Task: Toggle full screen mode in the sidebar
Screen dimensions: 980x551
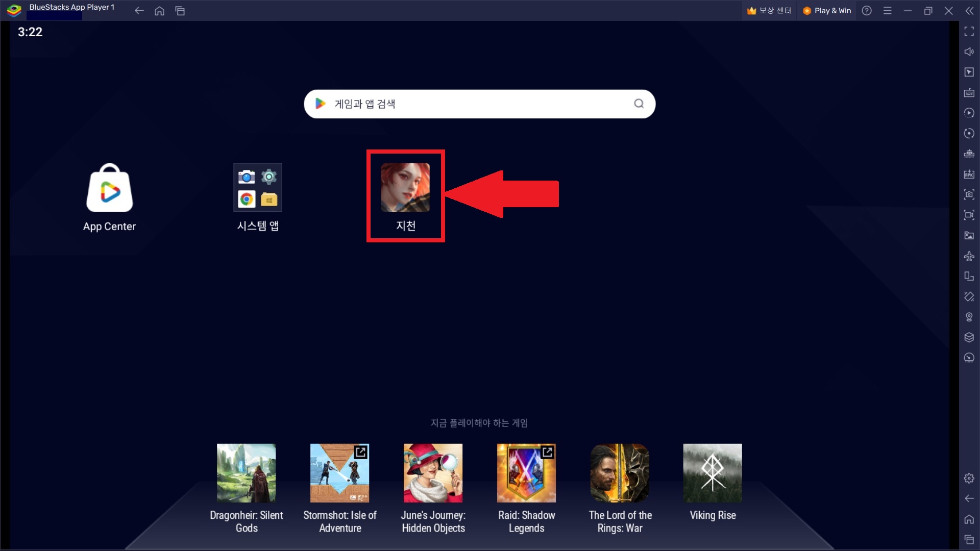Action: 969,32
